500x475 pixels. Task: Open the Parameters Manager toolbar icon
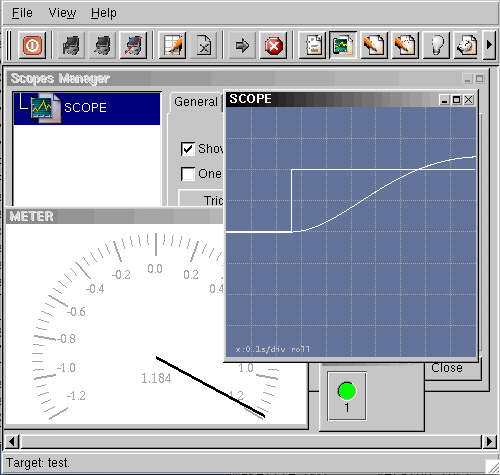[312, 45]
